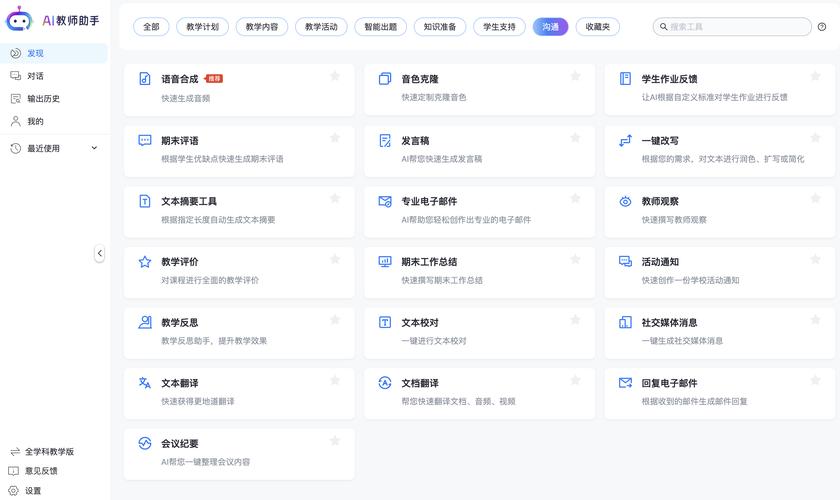The image size is (840, 500).
Task: Go to 发现 in the sidebar
Action: click(54, 53)
